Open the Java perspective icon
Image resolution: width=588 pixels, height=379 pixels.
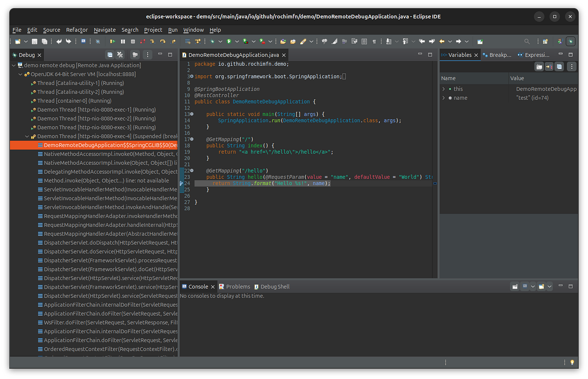(x=560, y=42)
